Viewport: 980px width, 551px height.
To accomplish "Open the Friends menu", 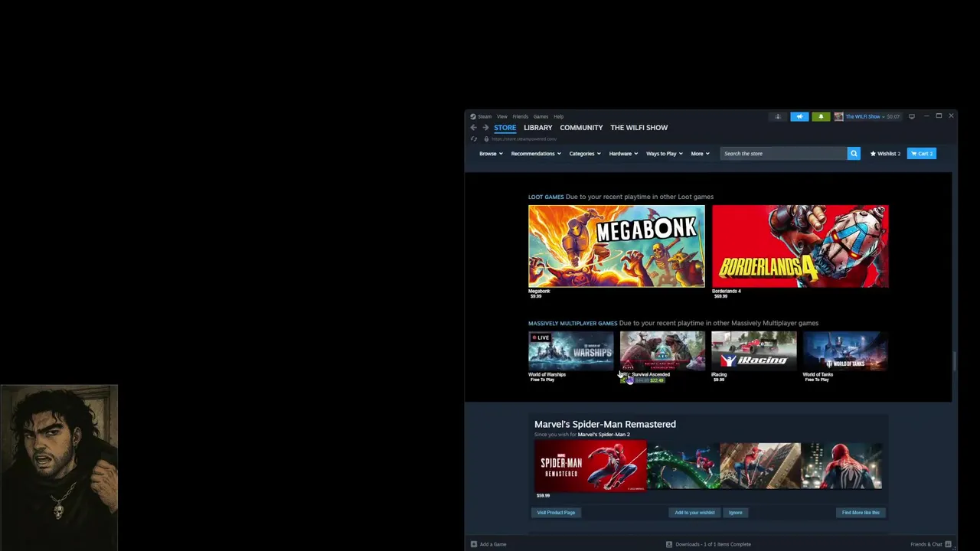I will click(521, 116).
